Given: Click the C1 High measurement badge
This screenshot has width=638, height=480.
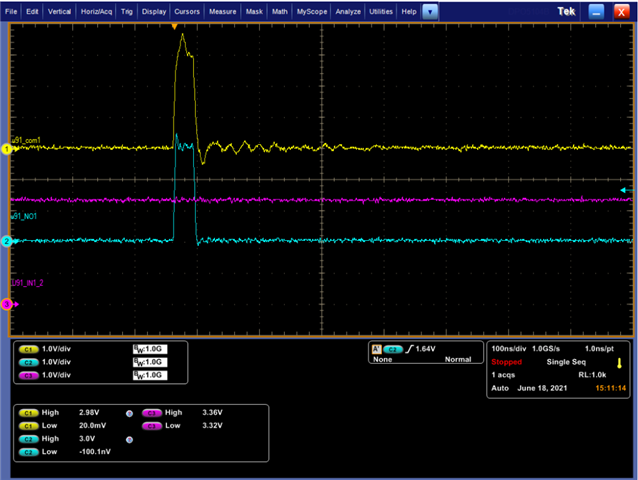Looking at the screenshot, I should click(28, 413).
